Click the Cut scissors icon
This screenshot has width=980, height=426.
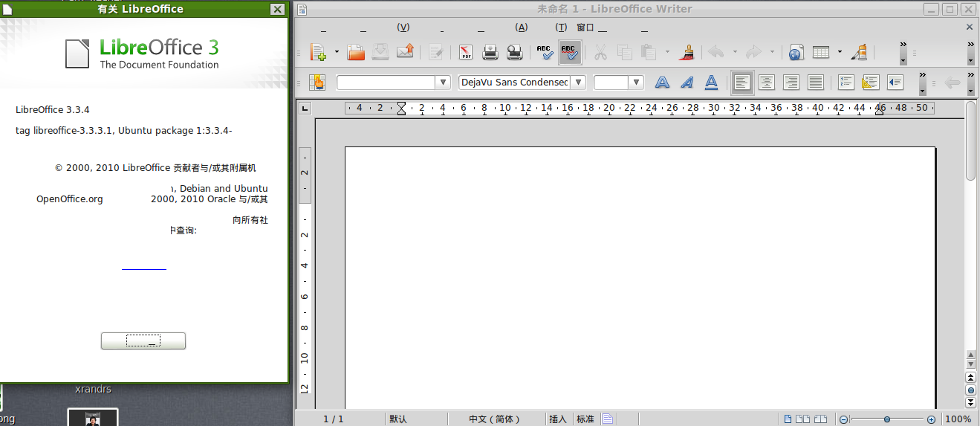(x=600, y=52)
